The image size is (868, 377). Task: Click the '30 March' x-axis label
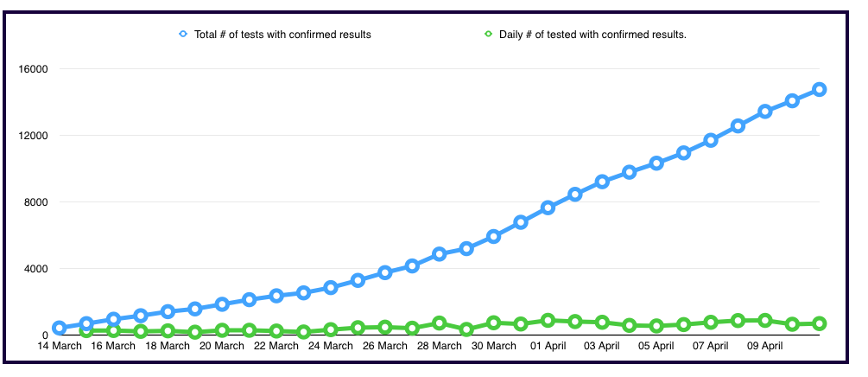tap(493, 346)
